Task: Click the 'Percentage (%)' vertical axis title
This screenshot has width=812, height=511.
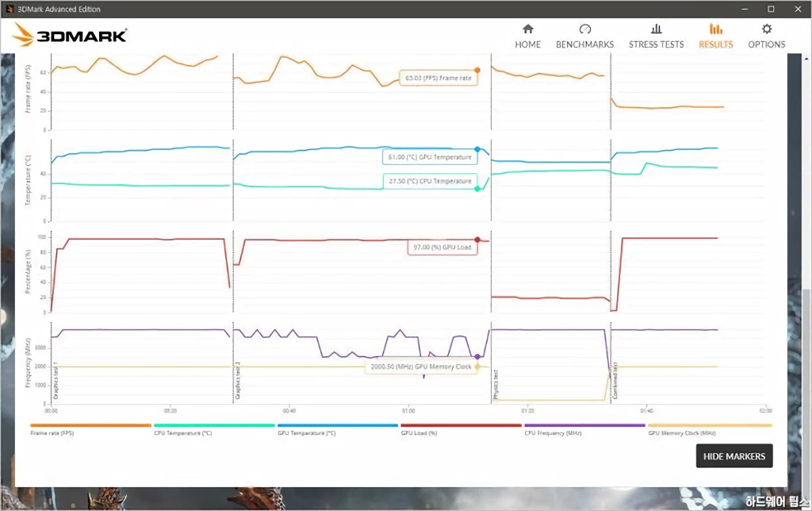Action: (x=28, y=271)
